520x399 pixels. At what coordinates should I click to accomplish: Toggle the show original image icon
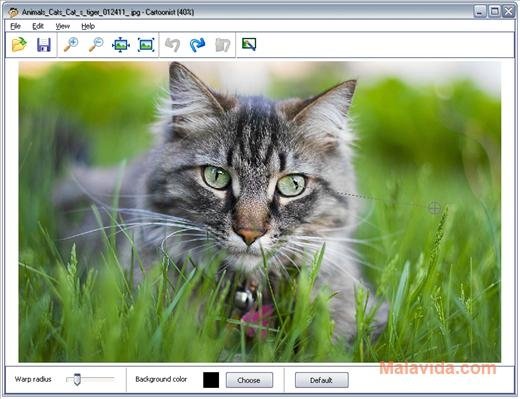[x=249, y=45]
